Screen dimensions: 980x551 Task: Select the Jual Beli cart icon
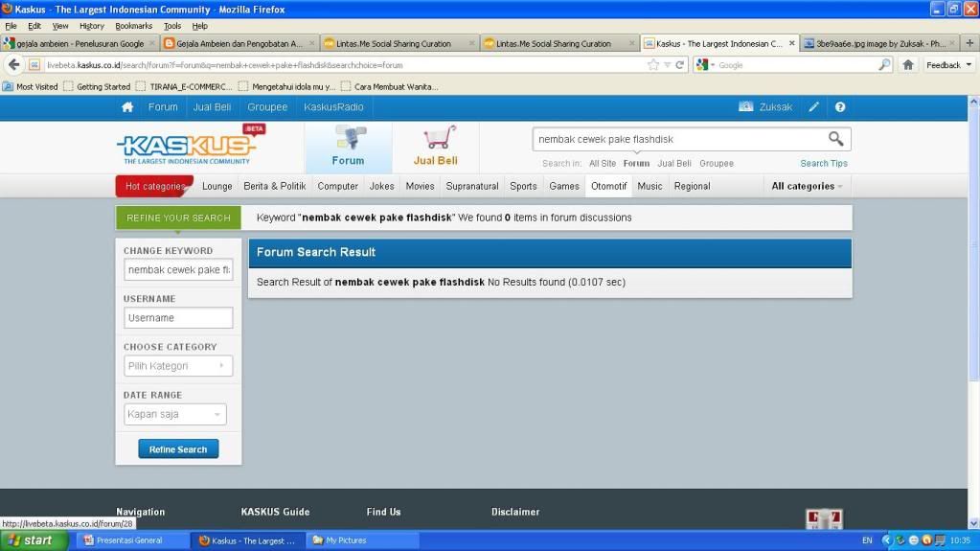coord(439,138)
